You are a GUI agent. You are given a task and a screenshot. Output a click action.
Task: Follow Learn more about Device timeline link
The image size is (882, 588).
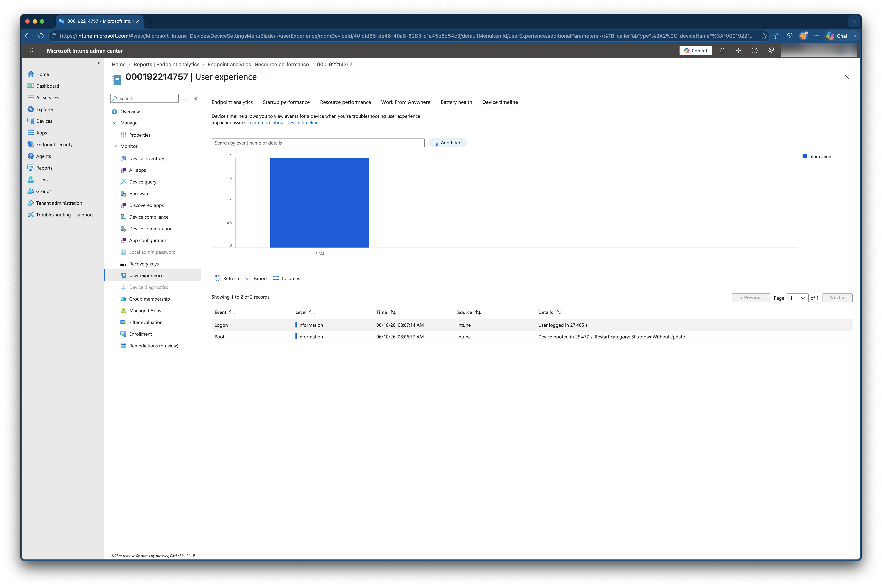pos(283,123)
